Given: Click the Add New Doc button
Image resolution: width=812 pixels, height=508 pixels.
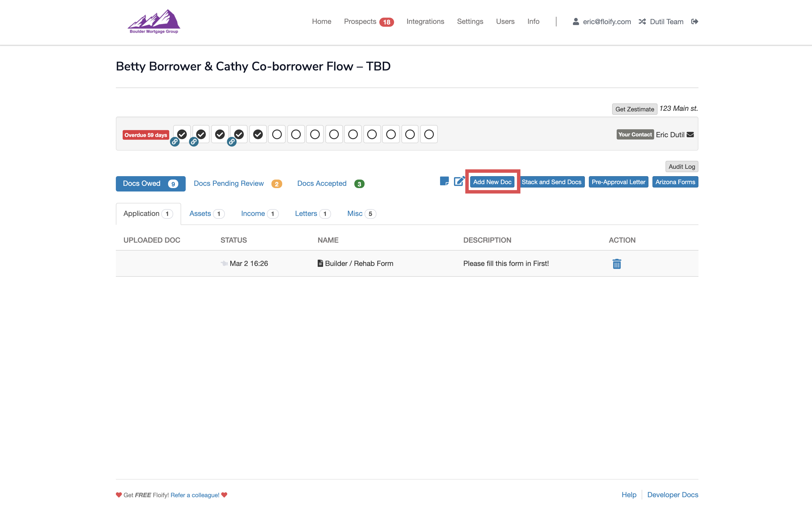Looking at the screenshot, I should pyautogui.click(x=492, y=182).
